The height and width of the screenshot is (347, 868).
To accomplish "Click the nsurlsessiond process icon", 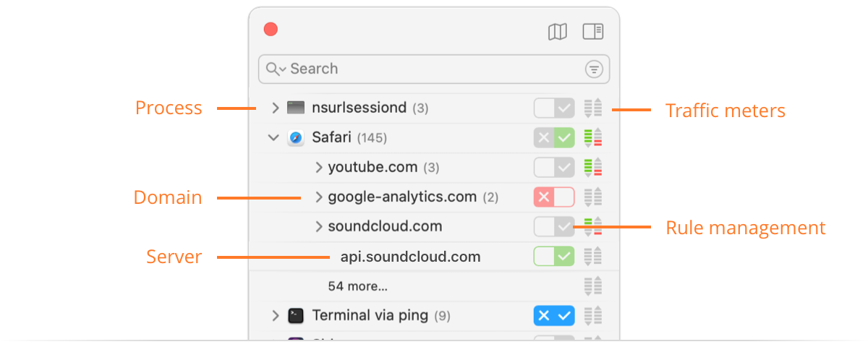I will click(x=296, y=108).
